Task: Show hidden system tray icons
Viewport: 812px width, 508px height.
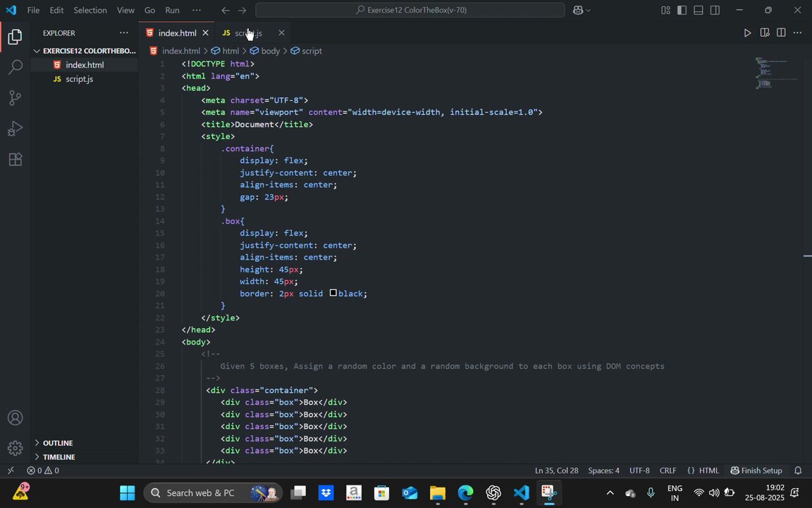Action: pos(610,493)
